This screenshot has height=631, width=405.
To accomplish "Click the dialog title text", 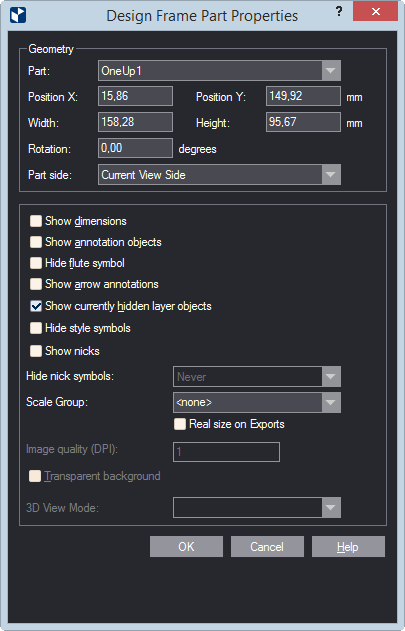I will coord(202,16).
